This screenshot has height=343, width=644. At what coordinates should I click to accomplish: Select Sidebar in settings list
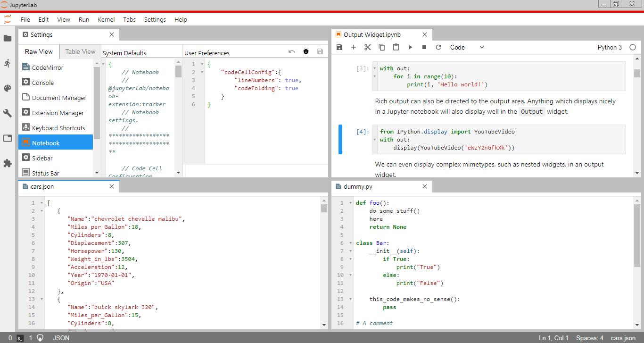(x=56, y=158)
